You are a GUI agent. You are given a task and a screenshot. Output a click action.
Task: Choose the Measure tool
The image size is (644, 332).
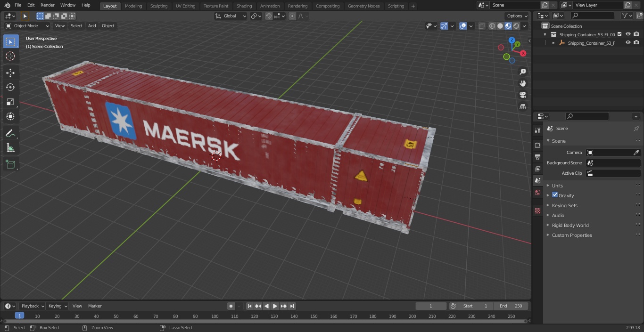tap(10, 148)
